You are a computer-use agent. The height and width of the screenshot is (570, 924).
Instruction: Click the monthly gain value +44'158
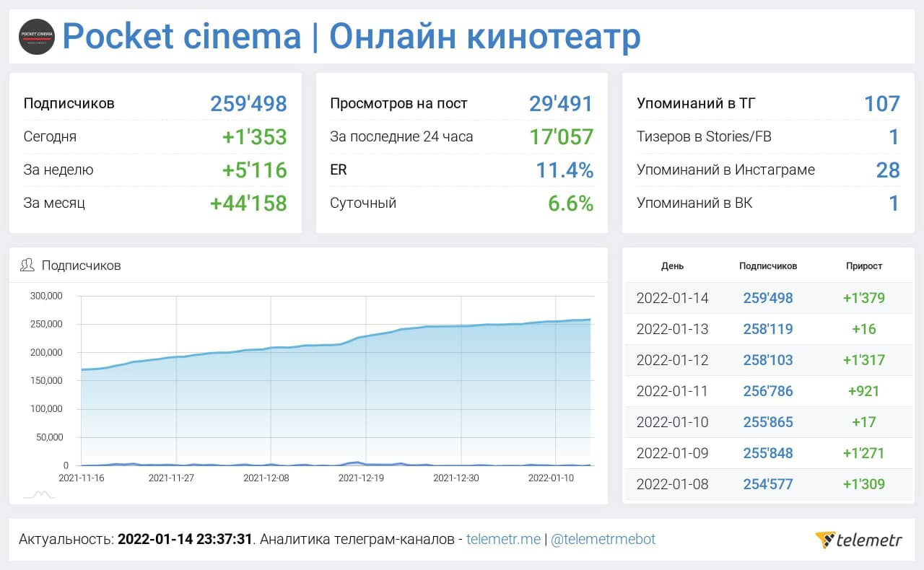coord(249,203)
